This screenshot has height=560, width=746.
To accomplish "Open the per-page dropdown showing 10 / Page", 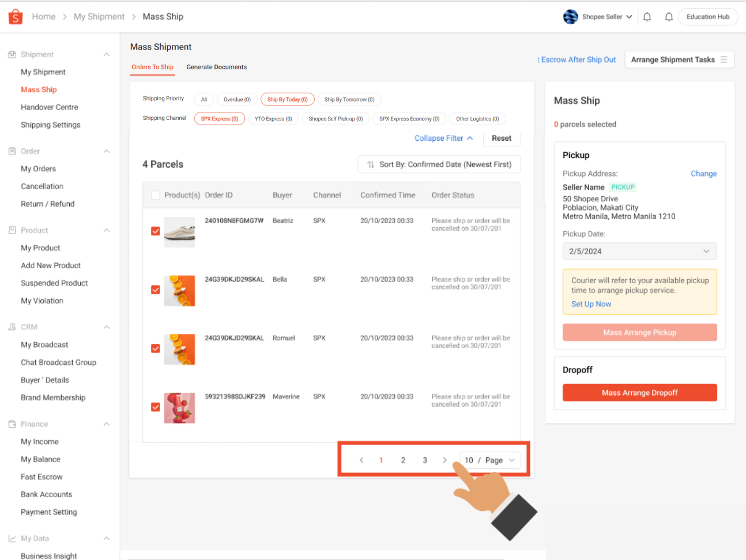I will pyautogui.click(x=489, y=460).
